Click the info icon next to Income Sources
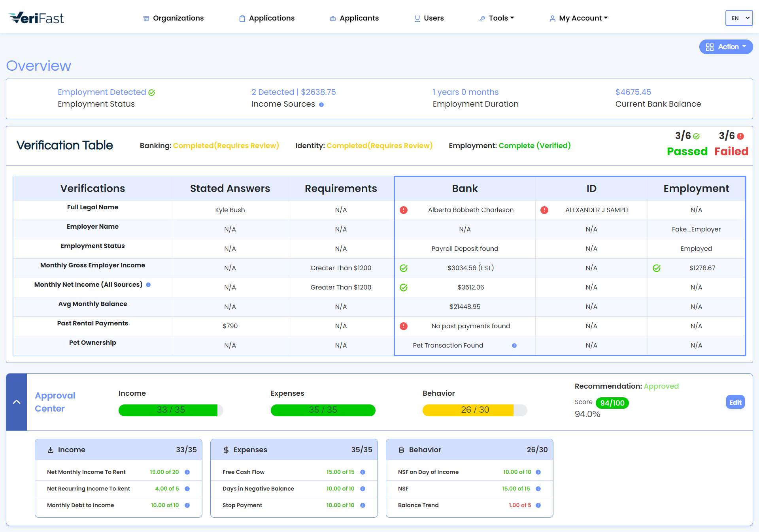This screenshot has height=532, width=759. click(321, 105)
